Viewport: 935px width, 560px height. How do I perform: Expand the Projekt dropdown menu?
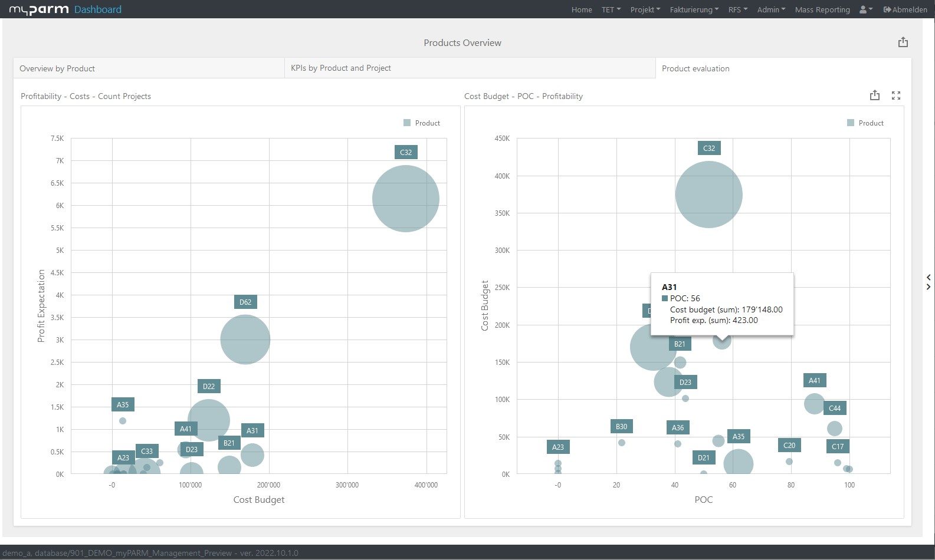click(x=645, y=9)
